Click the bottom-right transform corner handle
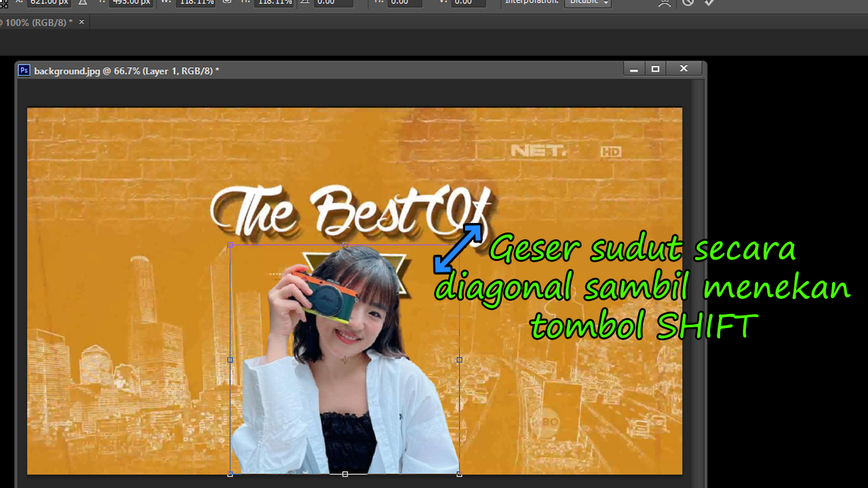This screenshot has height=488, width=868. coord(460,474)
